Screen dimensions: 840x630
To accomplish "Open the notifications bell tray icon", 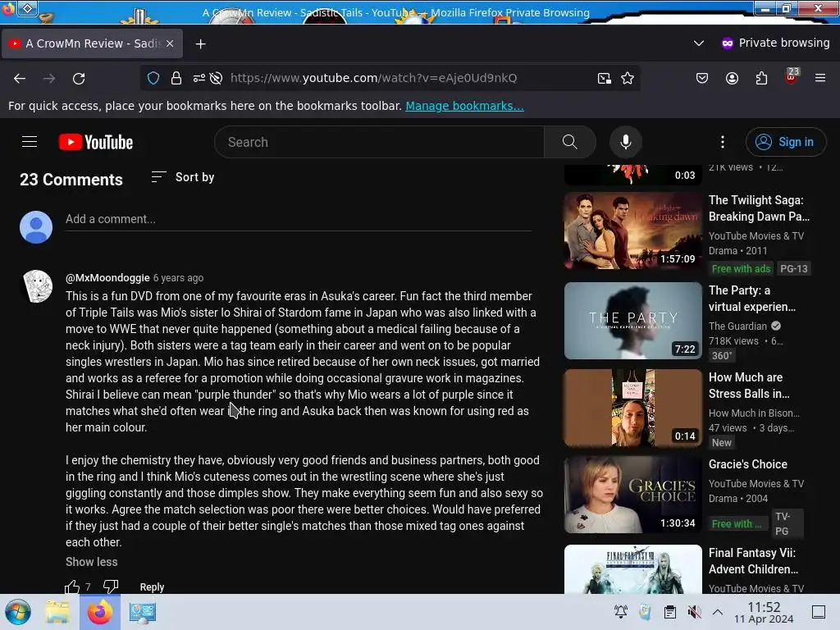I will click(621, 612).
